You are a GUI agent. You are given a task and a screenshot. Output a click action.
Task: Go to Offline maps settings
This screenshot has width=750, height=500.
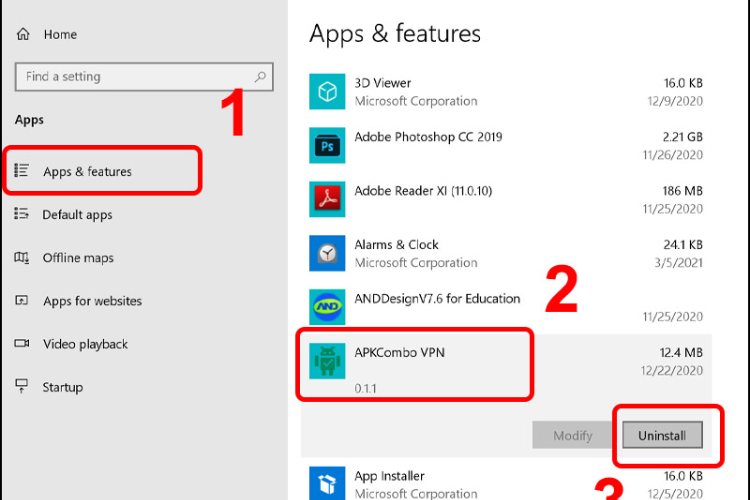(x=78, y=258)
